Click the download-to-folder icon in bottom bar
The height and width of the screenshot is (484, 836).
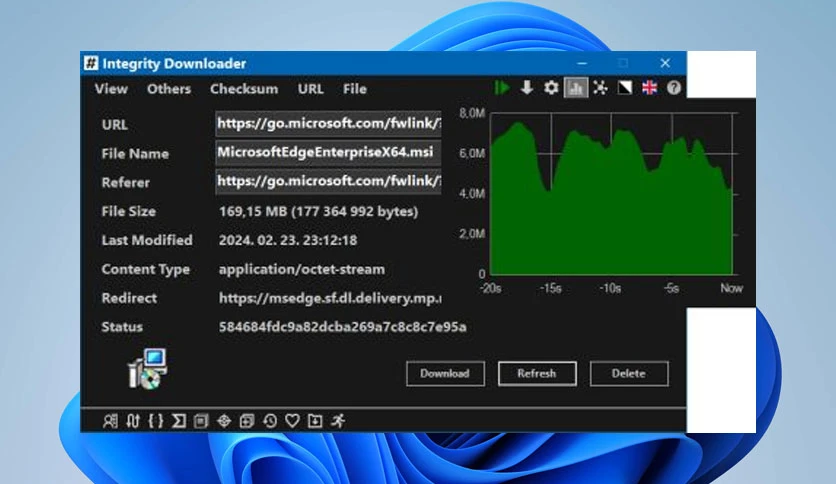315,421
